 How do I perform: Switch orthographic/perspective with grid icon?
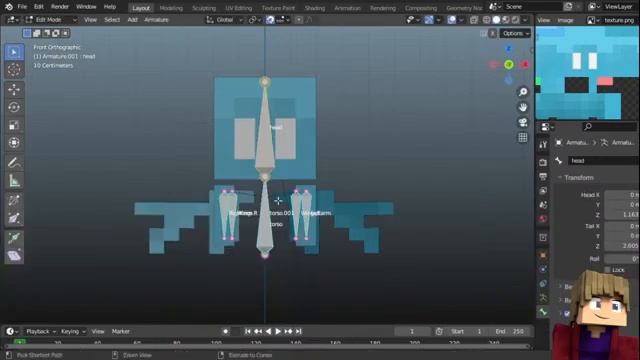click(x=523, y=138)
